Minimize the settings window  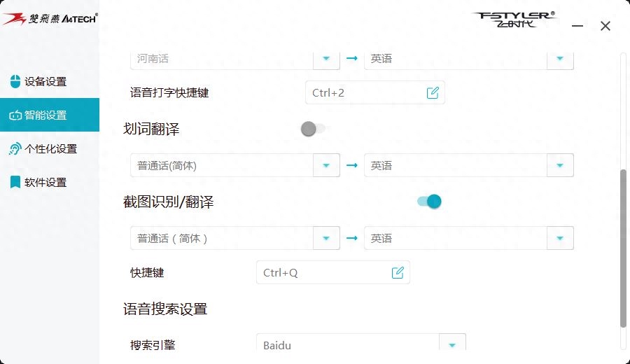click(x=577, y=26)
